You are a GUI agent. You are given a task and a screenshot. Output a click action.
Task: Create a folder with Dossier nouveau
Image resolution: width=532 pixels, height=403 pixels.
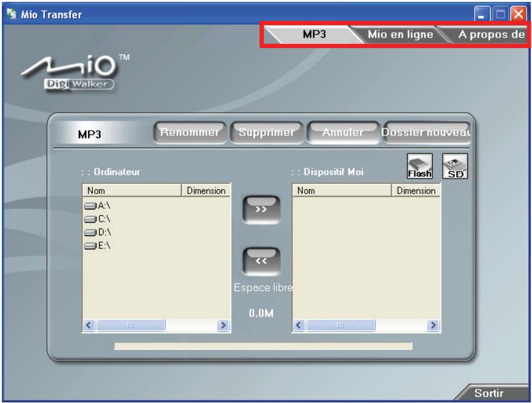[427, 132]
